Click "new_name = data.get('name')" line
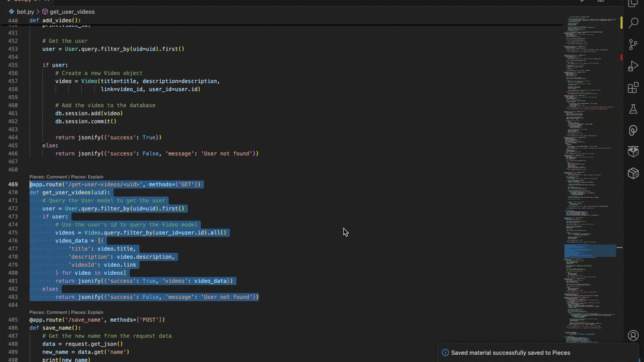 (86, 352)
